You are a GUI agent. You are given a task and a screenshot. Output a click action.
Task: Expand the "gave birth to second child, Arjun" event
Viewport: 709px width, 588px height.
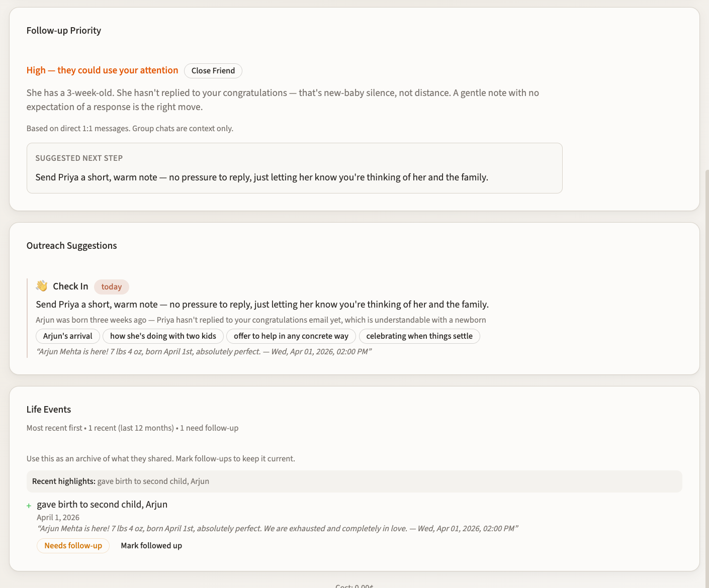(x=102, y=504)
